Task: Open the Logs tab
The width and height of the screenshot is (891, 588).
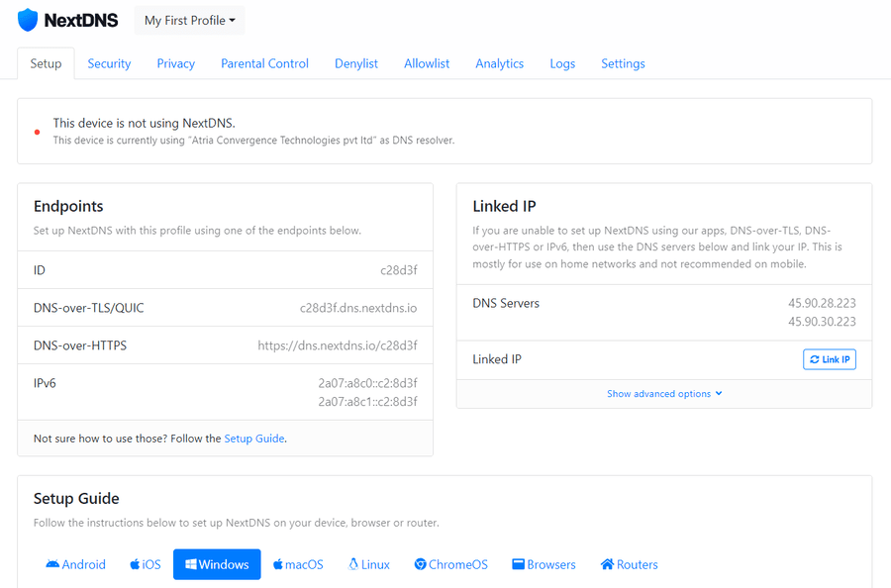Action: [562, 63]
